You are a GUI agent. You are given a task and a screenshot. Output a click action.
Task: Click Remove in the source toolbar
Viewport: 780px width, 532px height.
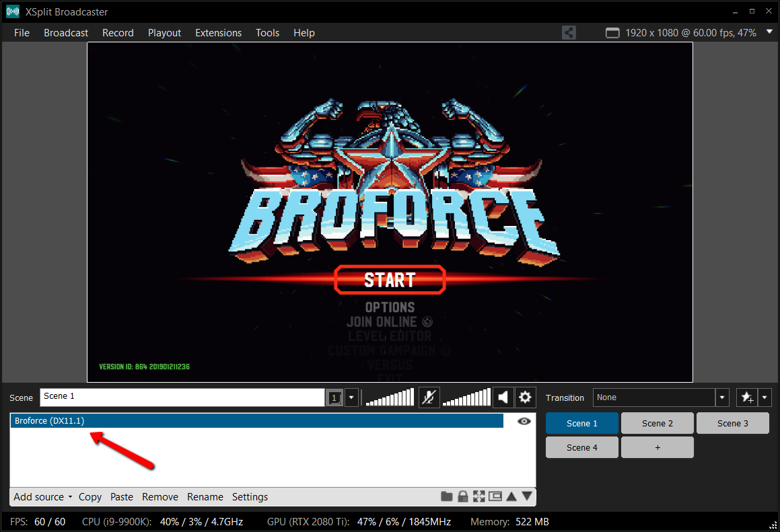click(160, 497)
